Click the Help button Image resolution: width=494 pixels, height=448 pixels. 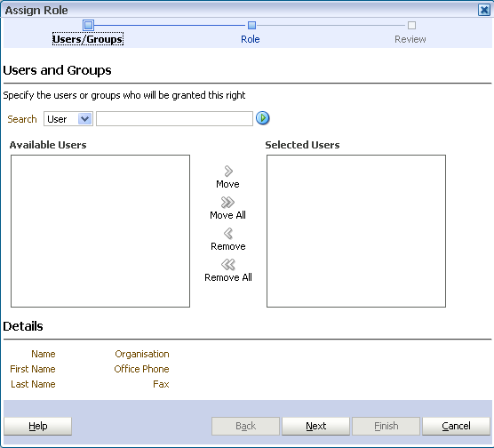[x=38, y=426]
